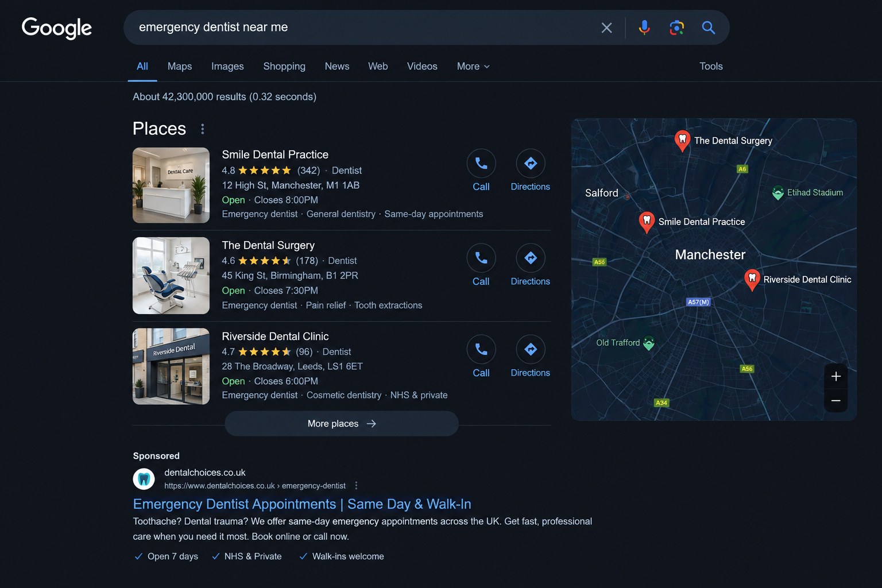Screen dimensions: 882x588
Task: Open the sponsored ad three-dot menu
Action: click(x=356, y=486)
